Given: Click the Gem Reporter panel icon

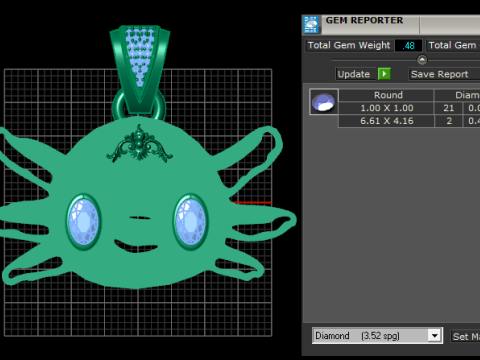Looking at the screenshot, I should 311,25.
